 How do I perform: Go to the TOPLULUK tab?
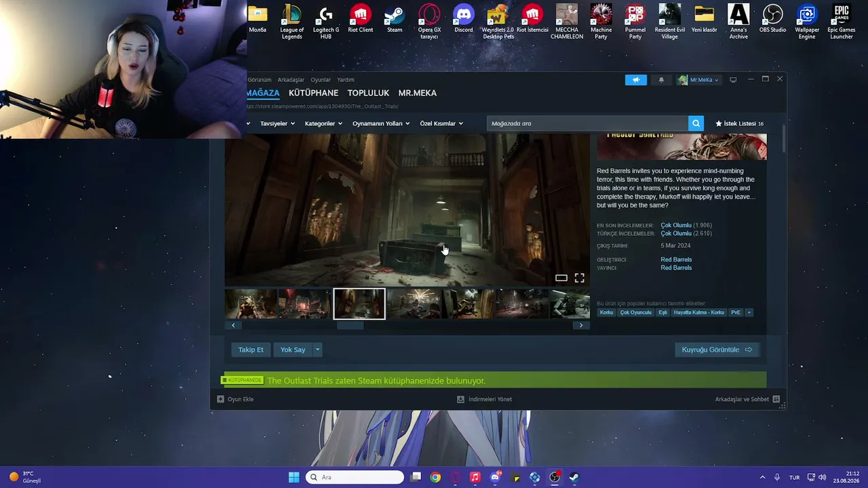pos(368,93)
